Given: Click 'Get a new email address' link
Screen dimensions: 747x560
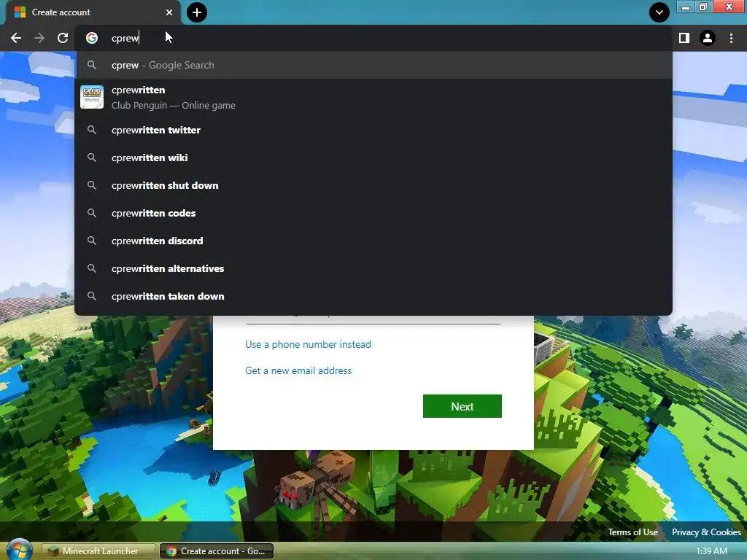Looking at the screenshot, I should coord(298,370).
